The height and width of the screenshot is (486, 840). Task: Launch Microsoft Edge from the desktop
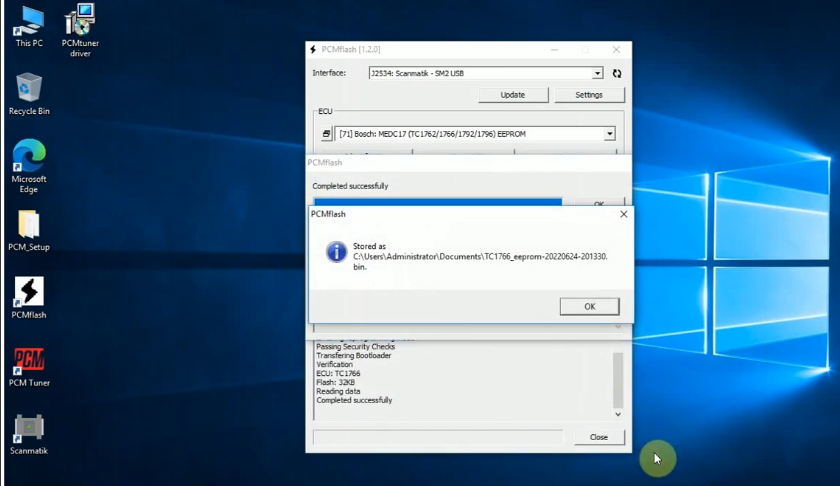(x=29, y=166)
